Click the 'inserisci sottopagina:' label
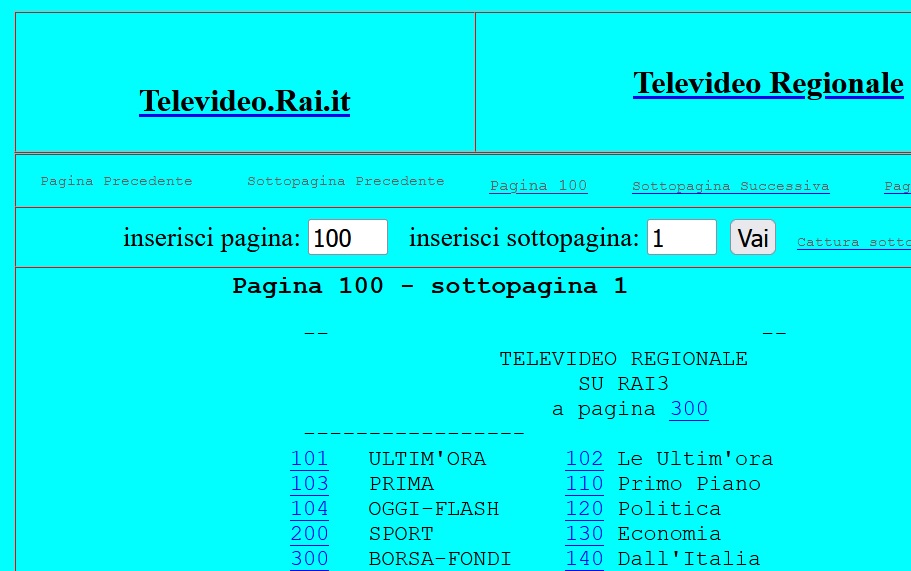Image resolution: width=911 pixels, height=571 pixels. tap(523, 238)
